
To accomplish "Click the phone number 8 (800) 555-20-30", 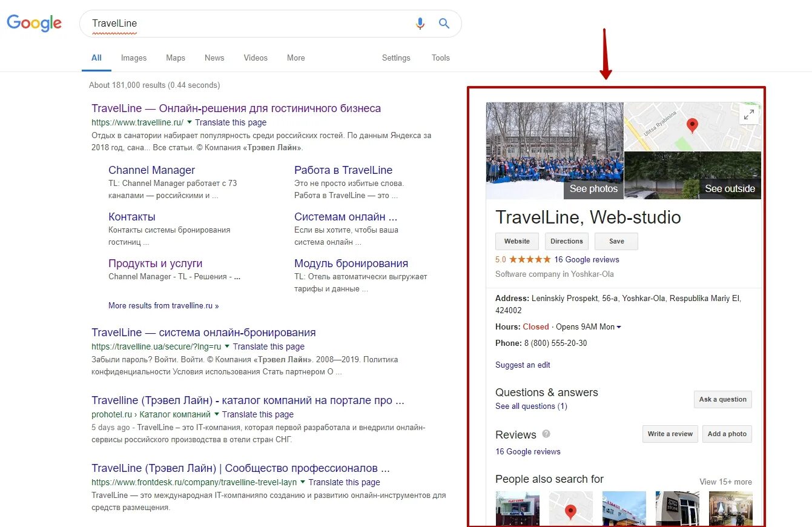I will tap(555, 343).
